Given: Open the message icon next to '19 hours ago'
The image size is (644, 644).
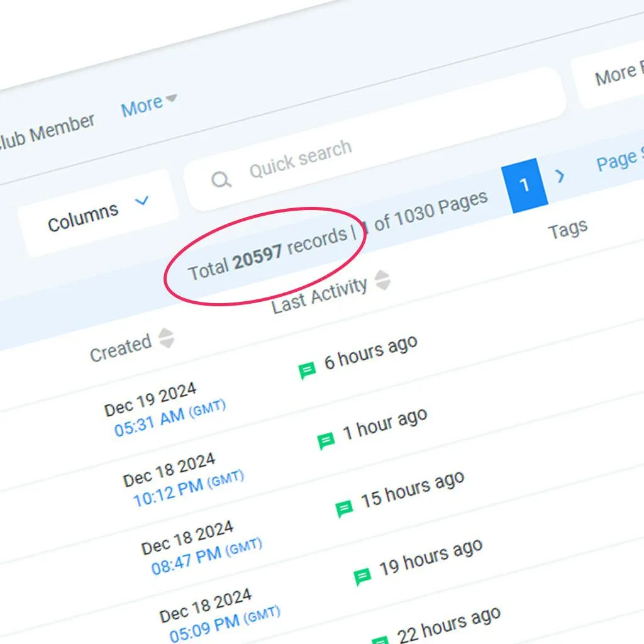Looking at the screenshot, I should click(362, 576).
